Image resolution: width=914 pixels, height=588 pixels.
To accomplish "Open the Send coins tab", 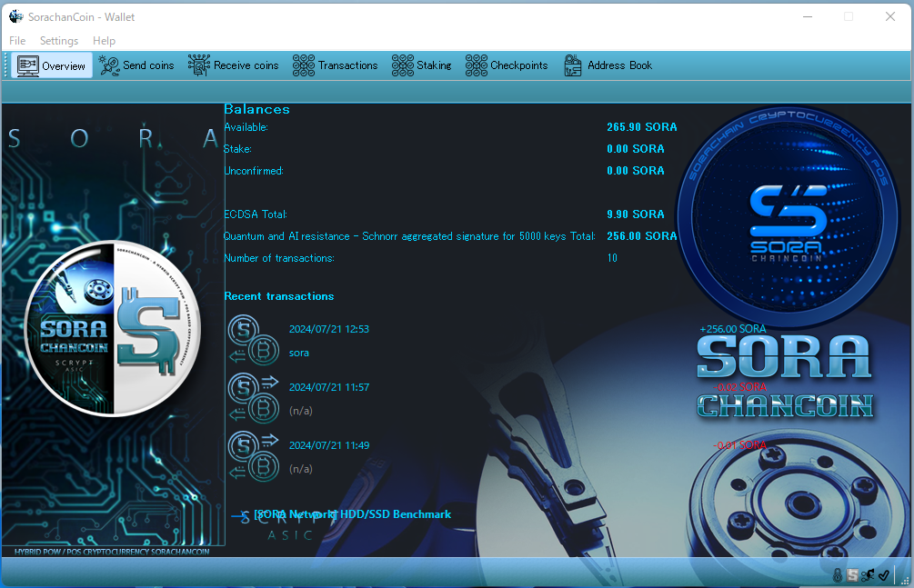I will (136, 65).
